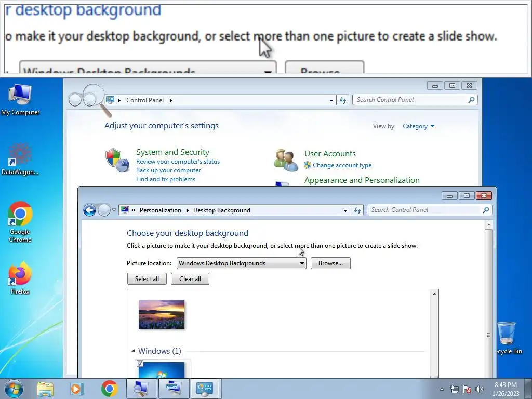This screenshot has height=399, width=532.
Task: Open System and Security link
Action: click(x=172, y=152)
